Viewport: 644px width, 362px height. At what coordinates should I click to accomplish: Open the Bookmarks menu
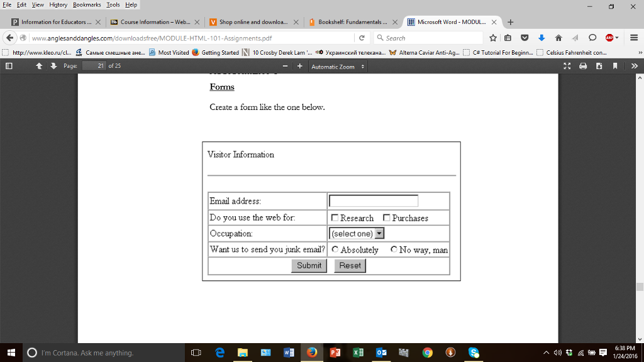87,4
